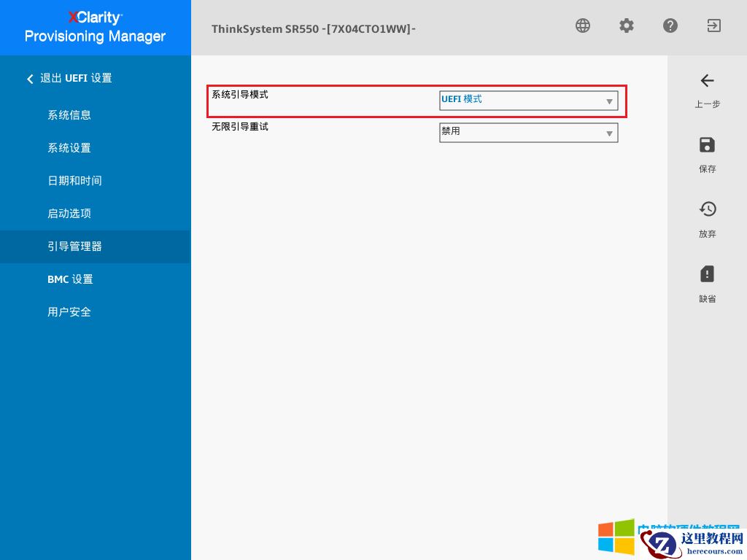Image resolution: width=747 pixels, height=560 pixels.
Task: Click the 保存 save icon in the right sidebar
Action: pyautogui.click(x=707, y=145)
